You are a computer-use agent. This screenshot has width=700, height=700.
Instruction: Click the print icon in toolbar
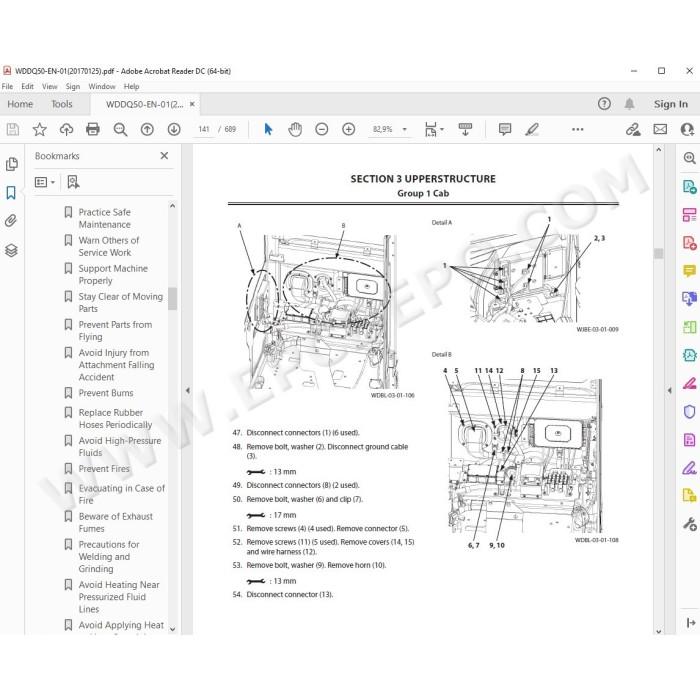point(93,129)
